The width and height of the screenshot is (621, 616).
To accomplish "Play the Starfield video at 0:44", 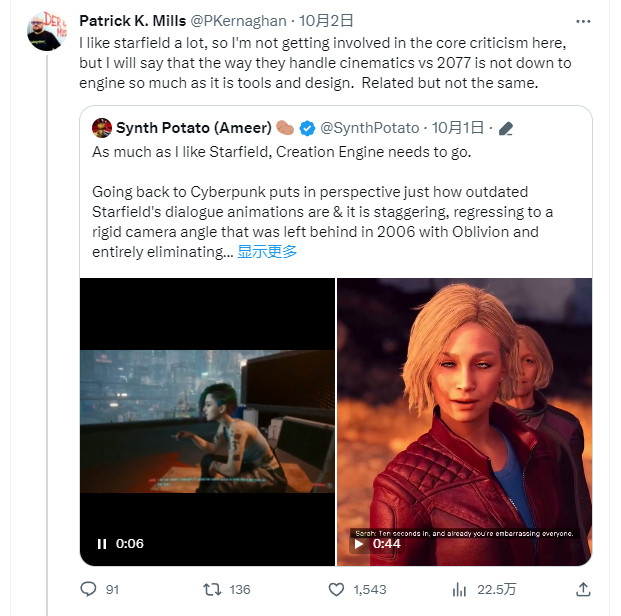I will click(359, 544).
